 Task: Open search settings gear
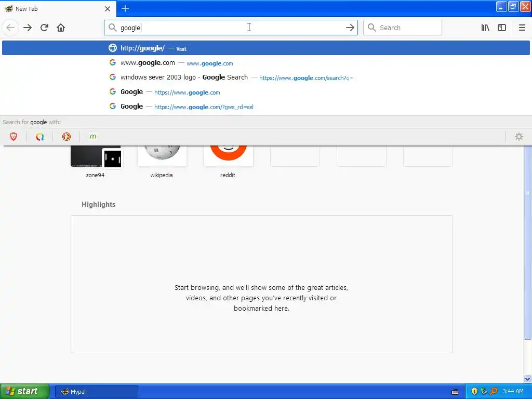pyautogui.click(x=519, y=137)
